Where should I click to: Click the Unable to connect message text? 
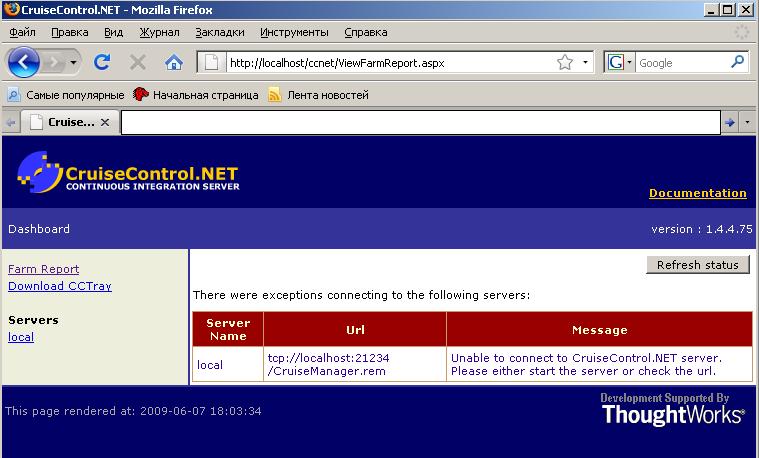coord(586,365)
